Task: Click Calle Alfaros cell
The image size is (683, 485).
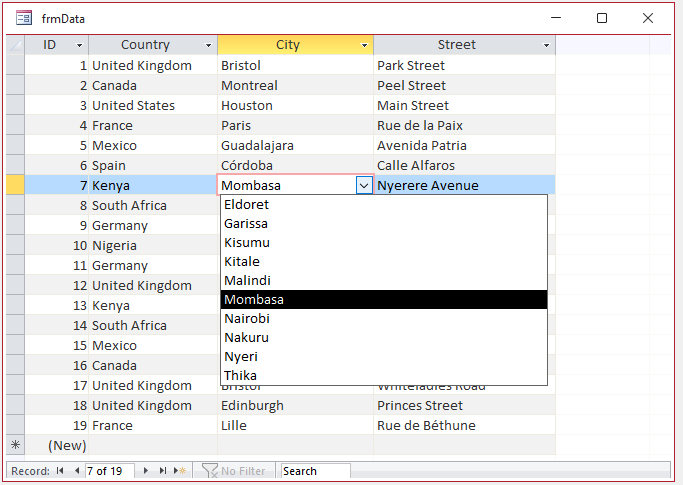Action: tap(464, 166)
